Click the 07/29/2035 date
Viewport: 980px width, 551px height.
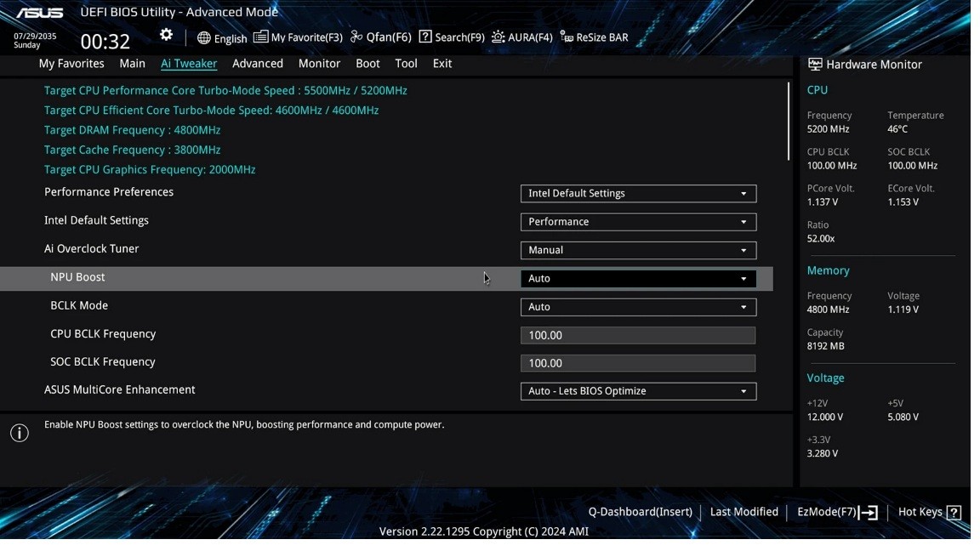click(35, 37)
